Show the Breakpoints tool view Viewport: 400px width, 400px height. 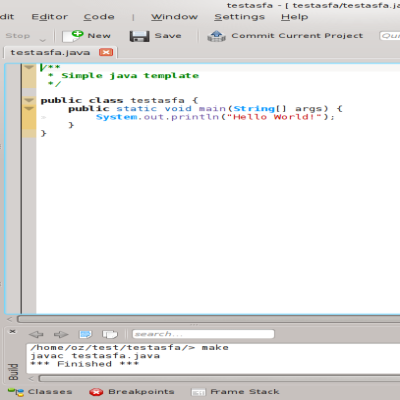141,392
